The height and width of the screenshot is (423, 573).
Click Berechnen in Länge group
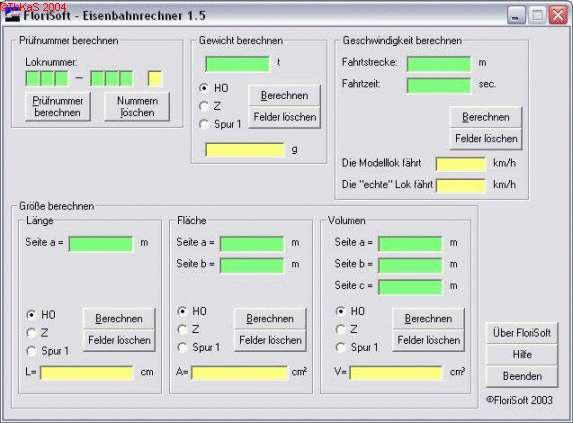coord(119,319)
